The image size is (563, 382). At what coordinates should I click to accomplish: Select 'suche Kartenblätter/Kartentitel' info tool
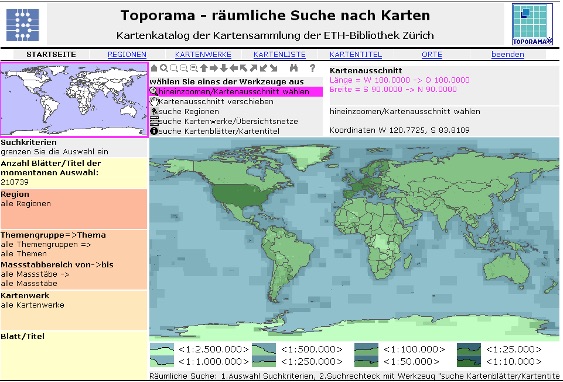[215, 131]
